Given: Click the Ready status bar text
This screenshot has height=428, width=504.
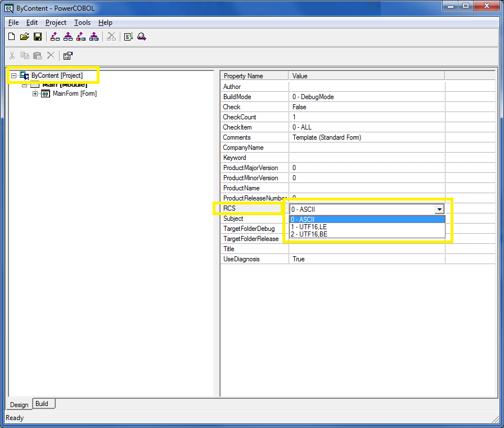Looking at the screenshot, I should [15, 418].
